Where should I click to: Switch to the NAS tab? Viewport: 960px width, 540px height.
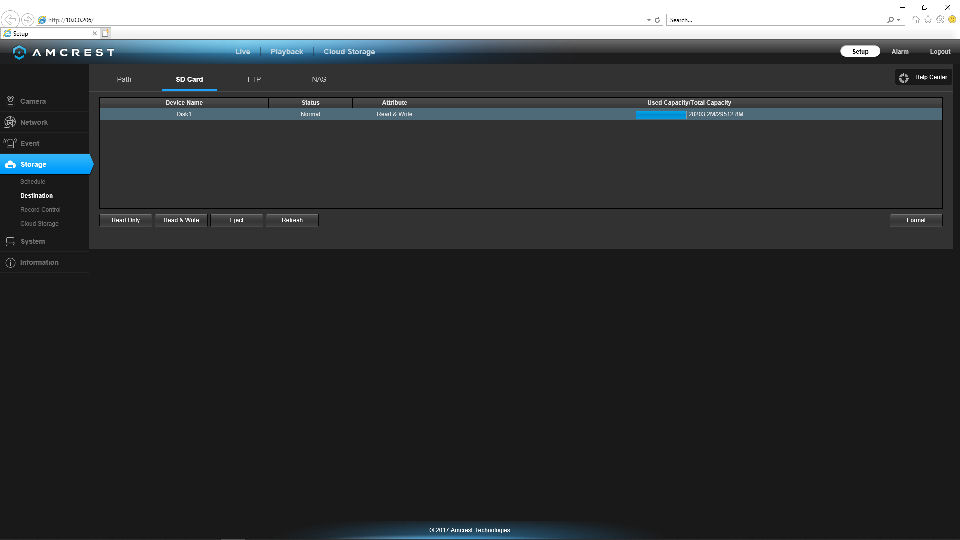[x=318, y=80]
